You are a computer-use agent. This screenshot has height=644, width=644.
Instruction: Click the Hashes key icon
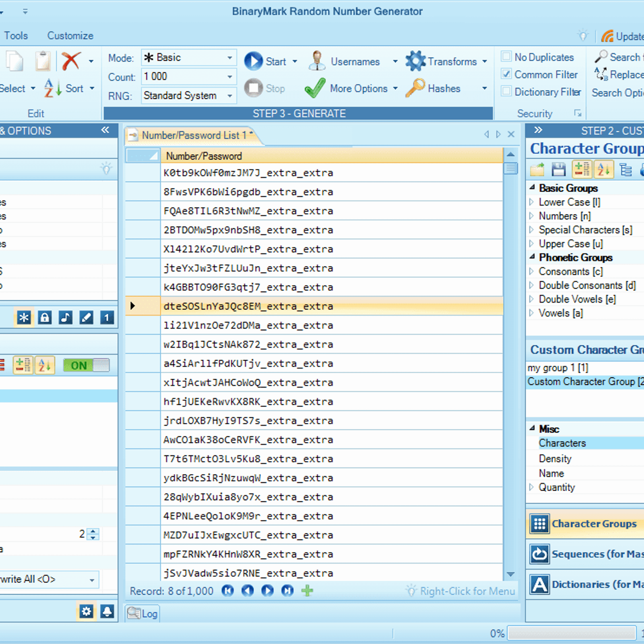click(x=415, y=88)
